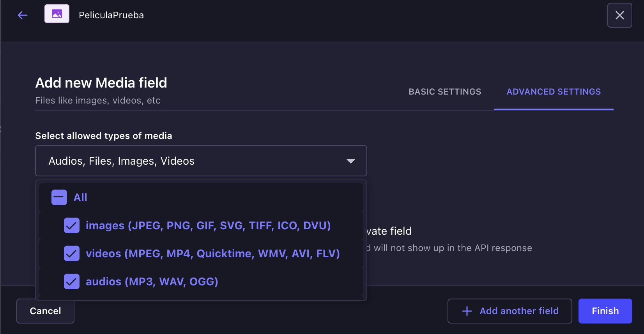This screenshot has width=644, height=334.
Task: Select images (JPEG, PNG, GIF) option text
Action: coord(208,225)
